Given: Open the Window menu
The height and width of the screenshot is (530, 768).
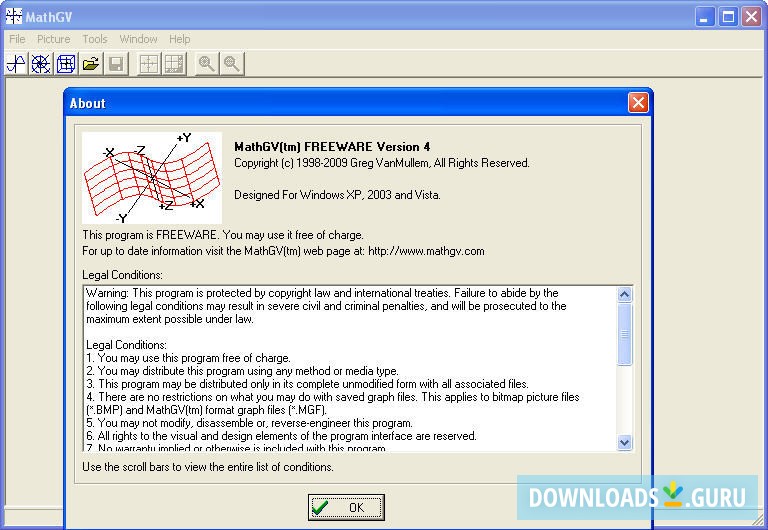Looking at the screenshot, I should click(138, 39).
